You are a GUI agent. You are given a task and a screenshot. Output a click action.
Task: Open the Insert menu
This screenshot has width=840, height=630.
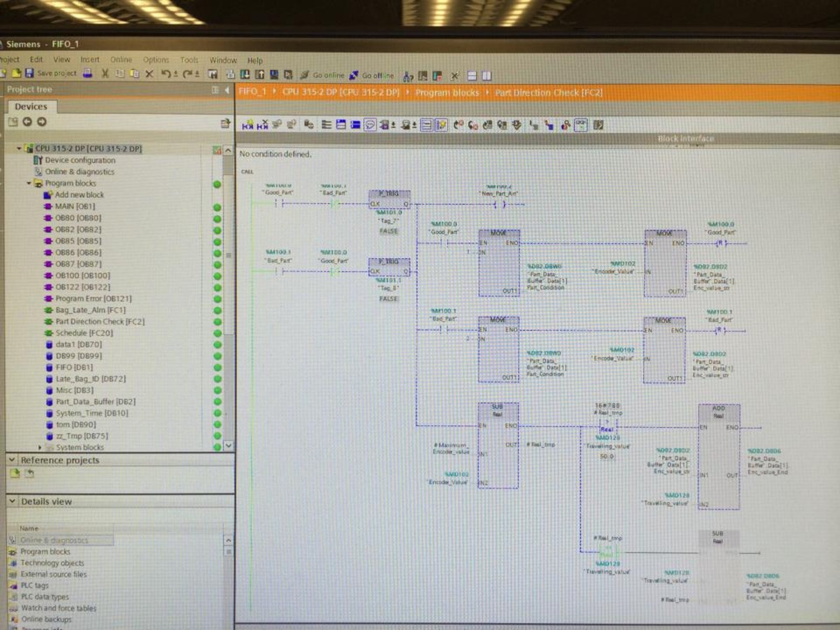coord(90,60)
